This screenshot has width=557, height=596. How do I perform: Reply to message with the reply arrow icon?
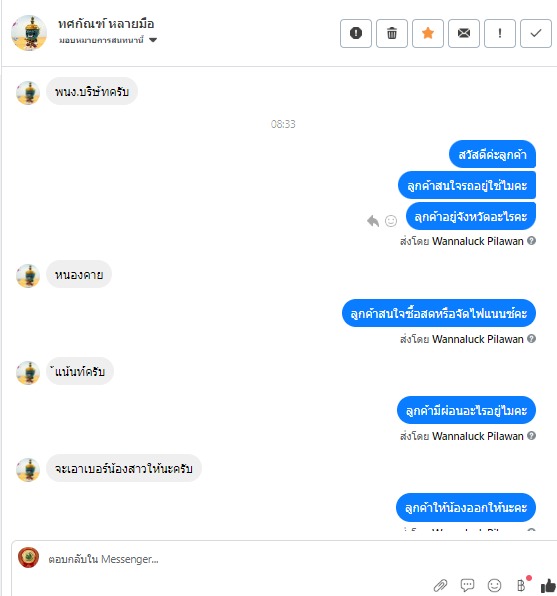373,220
